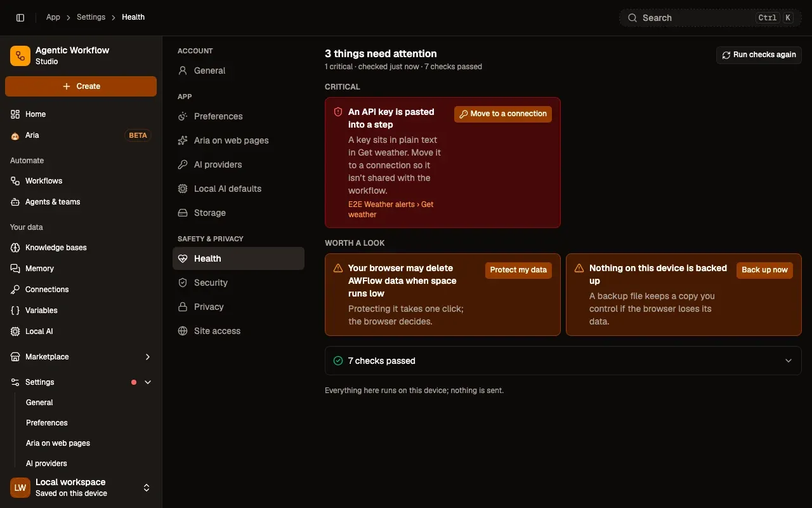Click the Aria mascot icon

(x=15, y=135)
